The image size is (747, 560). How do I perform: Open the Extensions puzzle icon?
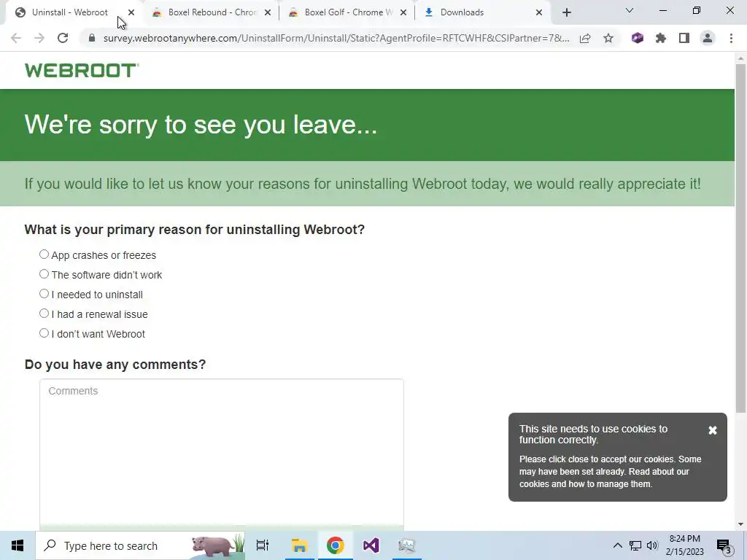coord(661,38)
